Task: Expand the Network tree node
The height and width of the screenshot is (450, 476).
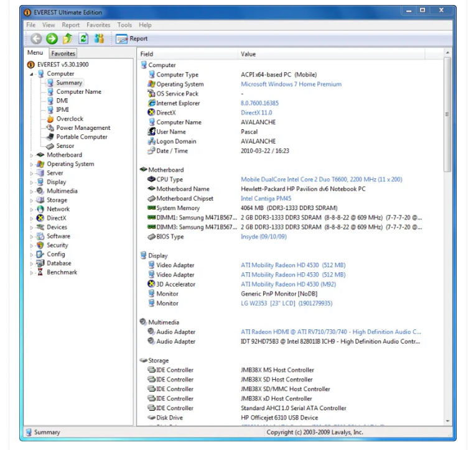Action: [x=31, y=209]
